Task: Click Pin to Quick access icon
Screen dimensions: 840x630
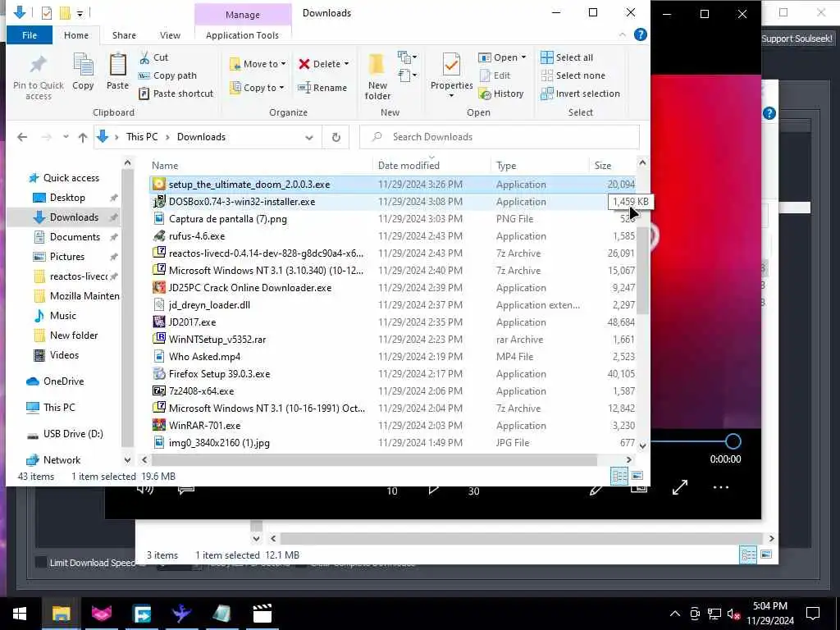Action: point(38,76)
